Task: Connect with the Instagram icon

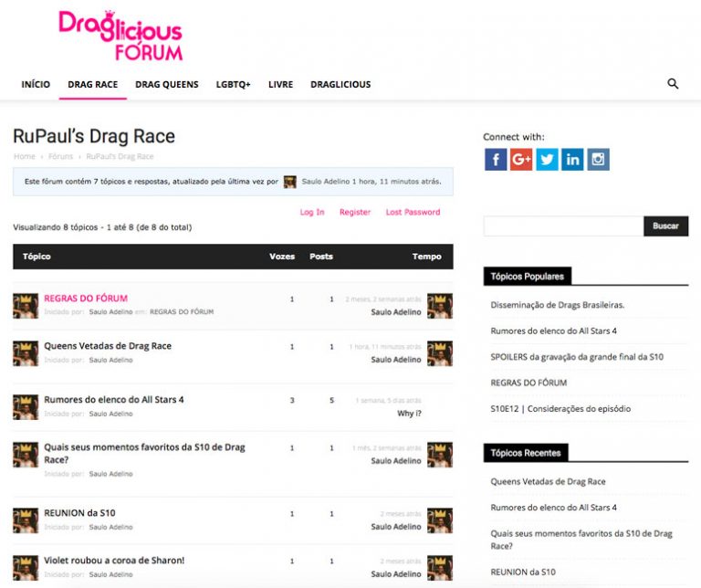Action: [598, 160]
